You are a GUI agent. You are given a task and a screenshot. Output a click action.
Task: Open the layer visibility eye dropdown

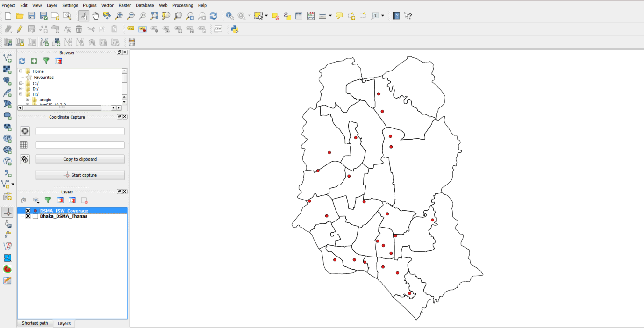(x=36, y=200)
